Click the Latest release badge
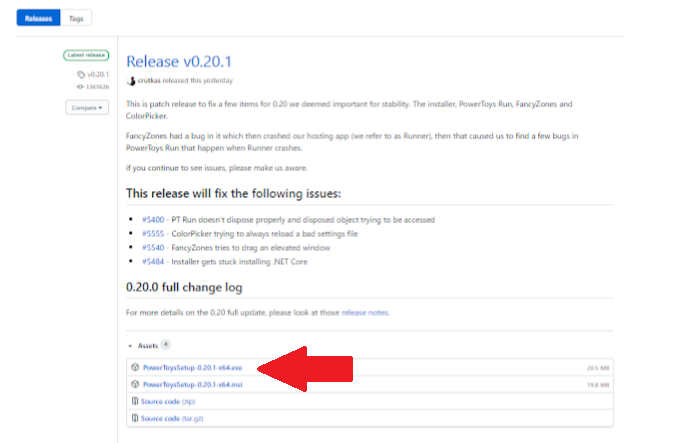This screenshot has width=684, height=443. click(86, 55)
